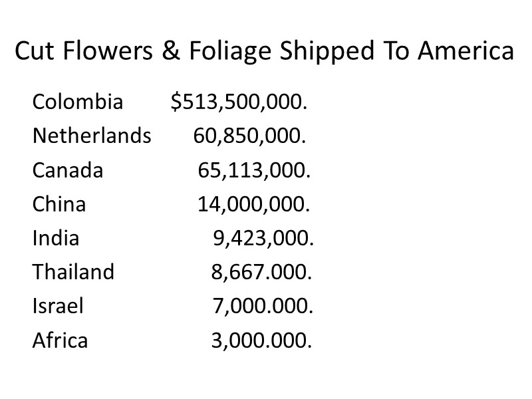Click the China country label
This screenshot has width=532, height=399.
[x=59, y=204]
